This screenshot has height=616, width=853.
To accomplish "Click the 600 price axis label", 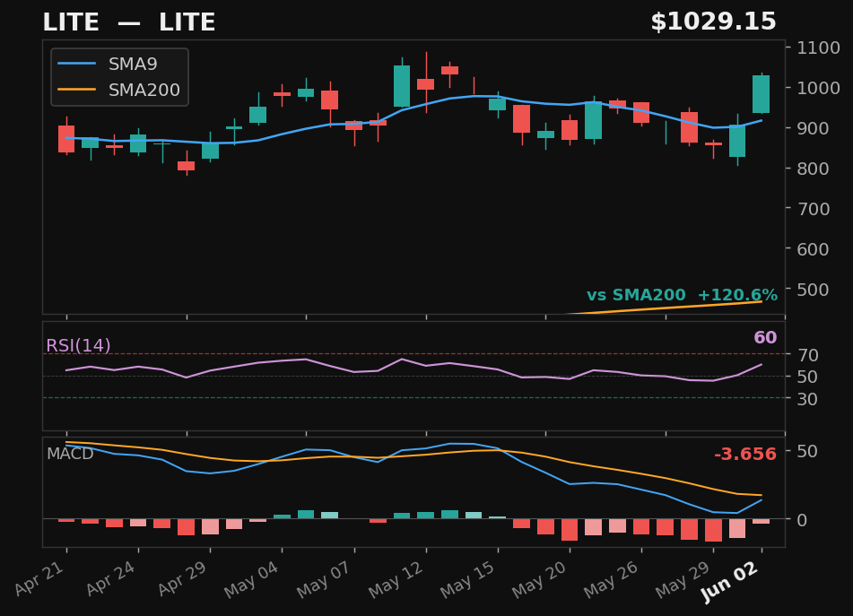I will 814,249.
